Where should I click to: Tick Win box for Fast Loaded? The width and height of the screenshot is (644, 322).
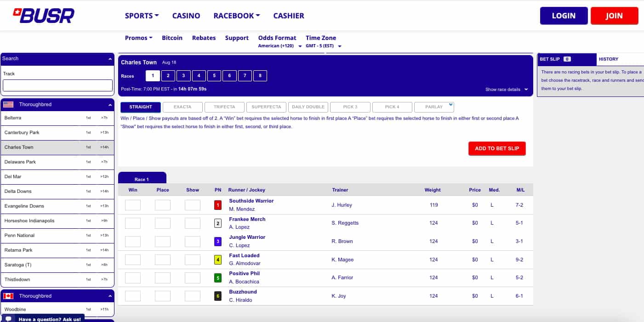click(x=133, y=260)
